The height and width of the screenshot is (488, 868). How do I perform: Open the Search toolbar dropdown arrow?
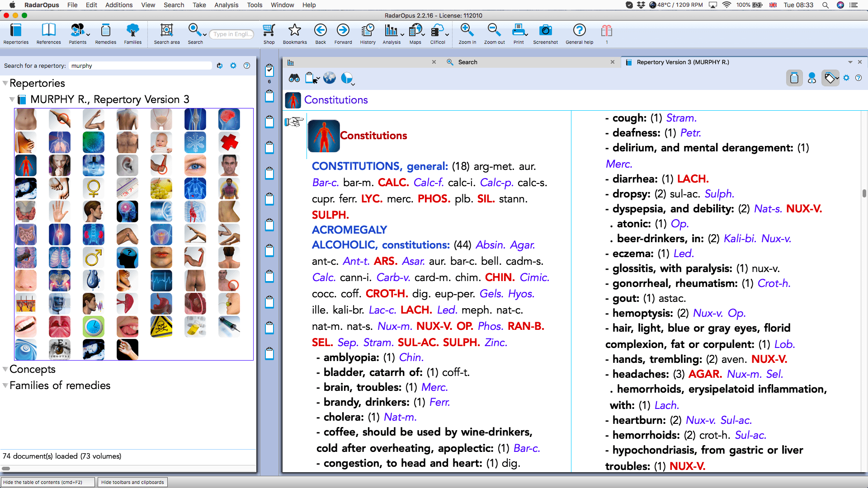pyautogui.click(x=205, y=34)
